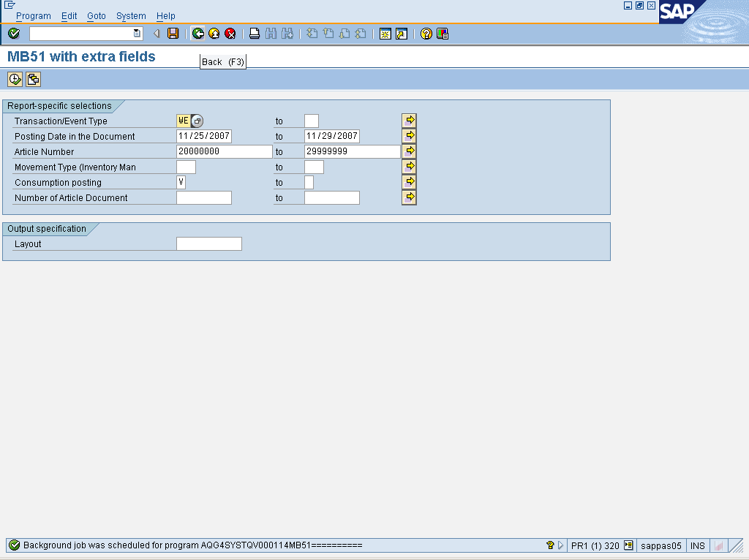Click the Consumption posting to field
The height and width of the screenshot is (560, 749).
[309, 182]
